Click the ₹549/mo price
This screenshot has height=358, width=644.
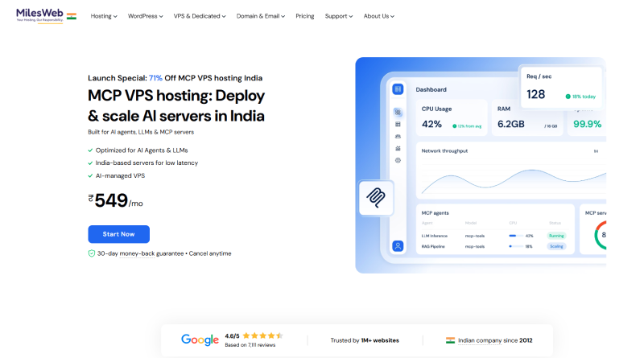(x=115, y=201)
